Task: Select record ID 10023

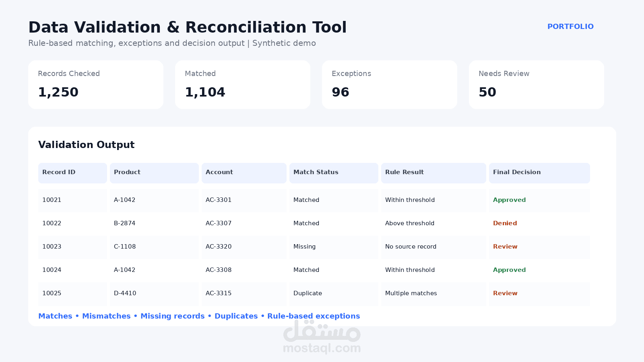Action: click(x=52, y=247)
